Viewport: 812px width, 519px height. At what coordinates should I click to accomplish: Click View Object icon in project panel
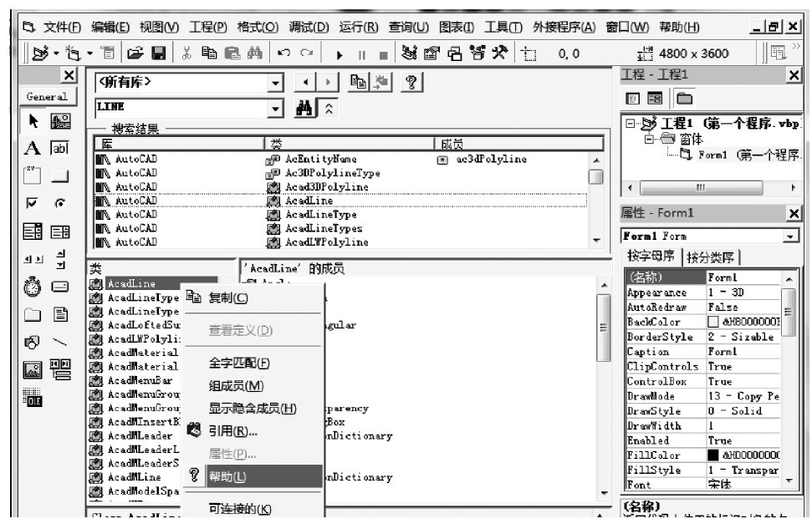click(655, 98)
